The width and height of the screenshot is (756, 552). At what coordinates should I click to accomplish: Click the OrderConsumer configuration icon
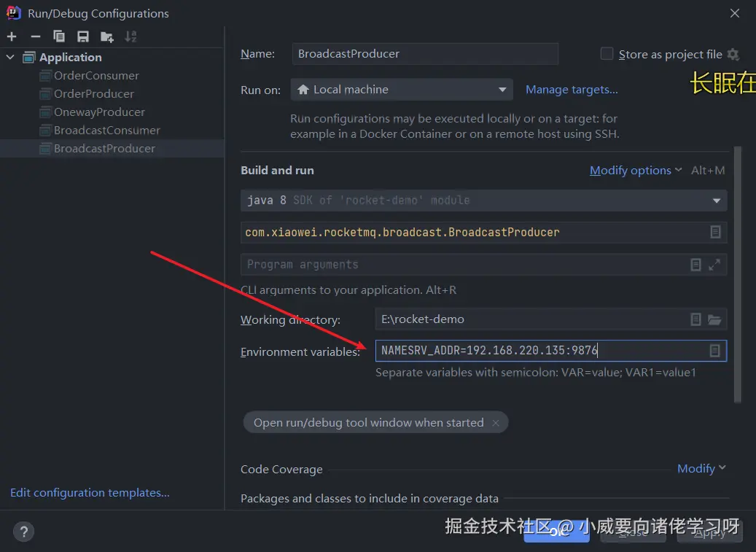pyautogui.click(x=45, y=76)
